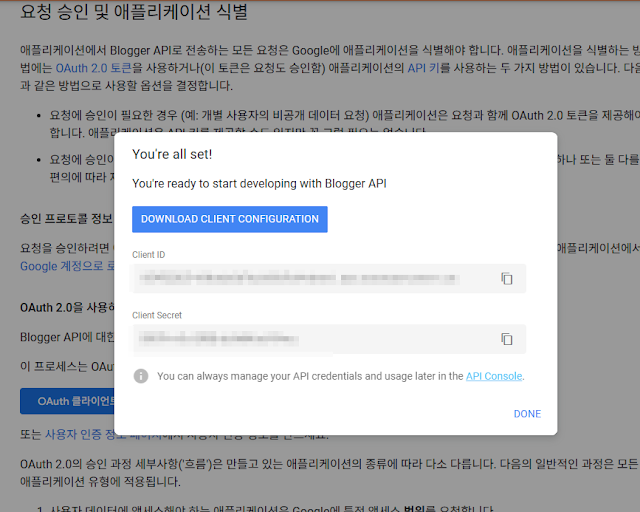Click the 'Client ID' label
This screenshot has width=640, height=512.
(x=149, y=255)
